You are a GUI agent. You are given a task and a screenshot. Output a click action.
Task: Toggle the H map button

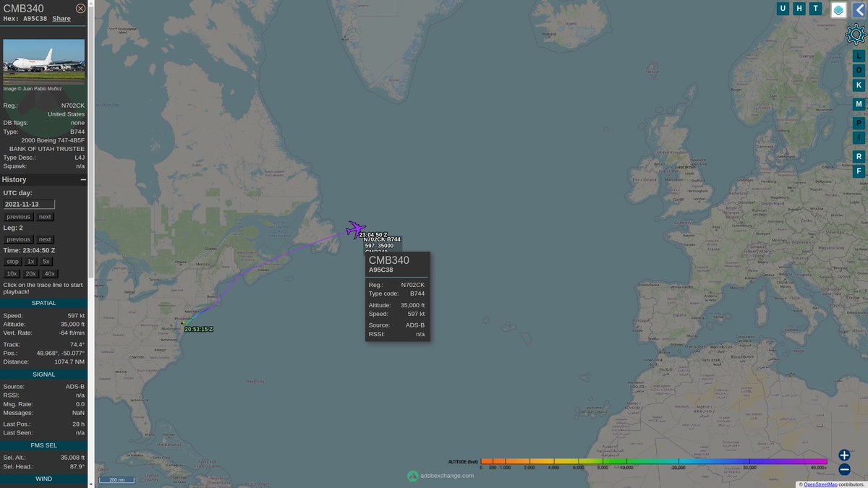pos(799,9)
